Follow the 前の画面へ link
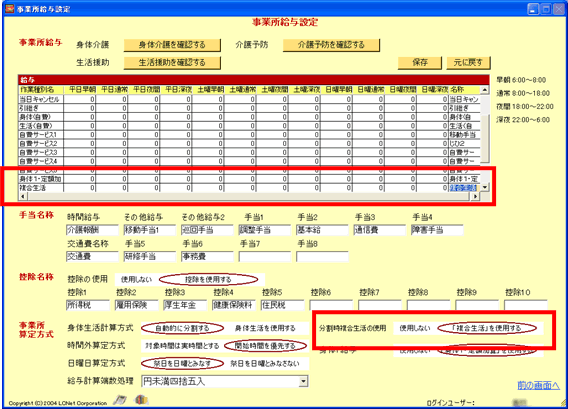 539,385
